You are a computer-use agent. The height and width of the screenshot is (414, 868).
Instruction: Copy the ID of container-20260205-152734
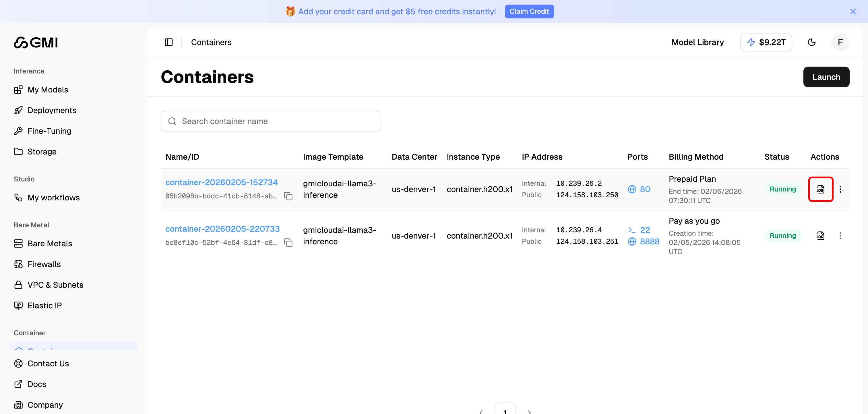(288, 196)
